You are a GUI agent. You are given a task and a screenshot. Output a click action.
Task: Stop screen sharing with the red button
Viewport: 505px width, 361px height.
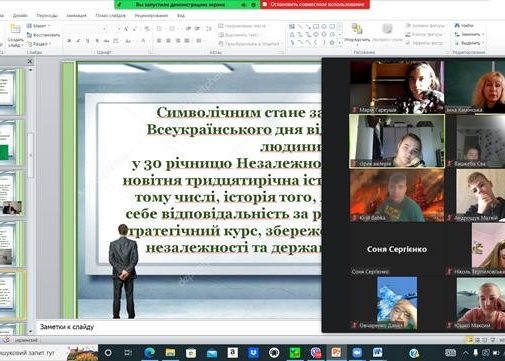314,5
